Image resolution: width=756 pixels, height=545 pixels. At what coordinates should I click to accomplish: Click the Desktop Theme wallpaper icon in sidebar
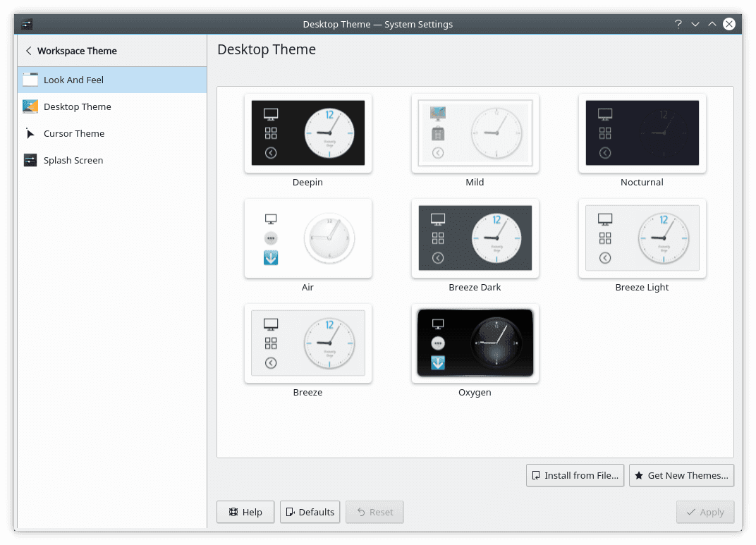point(30,106)
